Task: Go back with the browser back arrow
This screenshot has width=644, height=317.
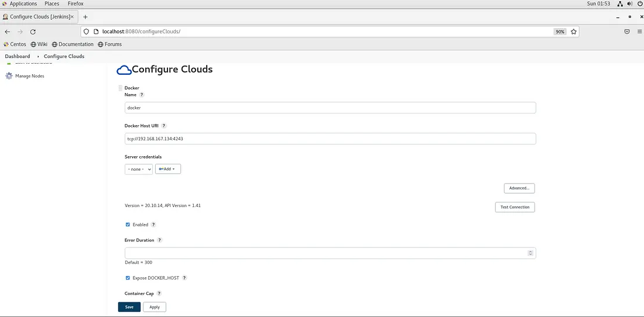Action: 8,32
